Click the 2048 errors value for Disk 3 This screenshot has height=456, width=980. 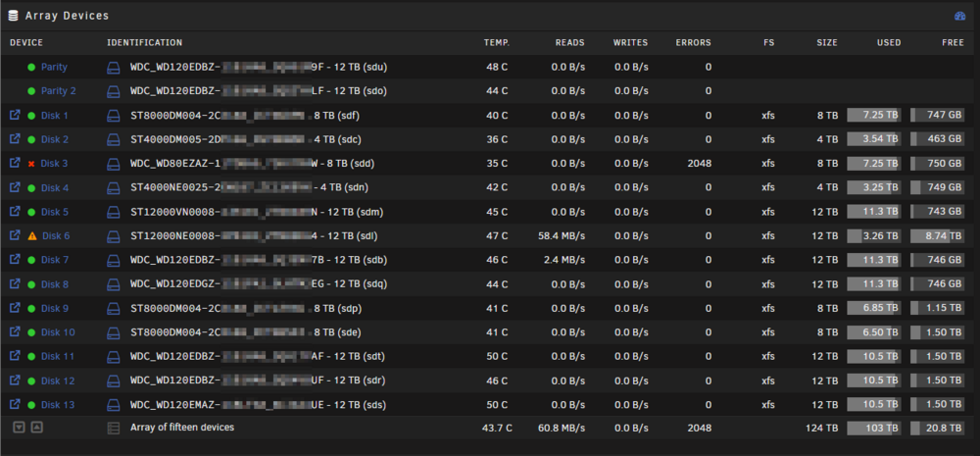click(700, 163)
